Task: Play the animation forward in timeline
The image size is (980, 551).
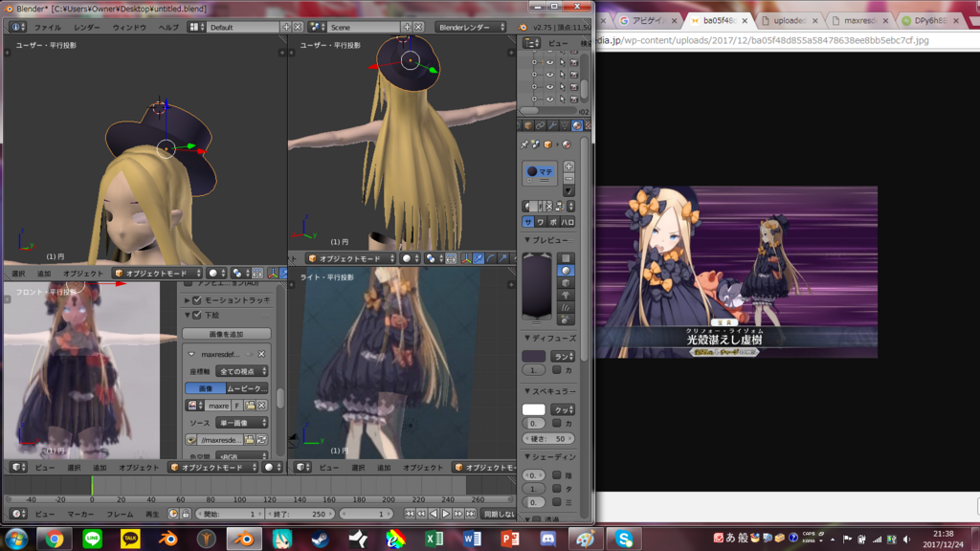Action: 446,514
